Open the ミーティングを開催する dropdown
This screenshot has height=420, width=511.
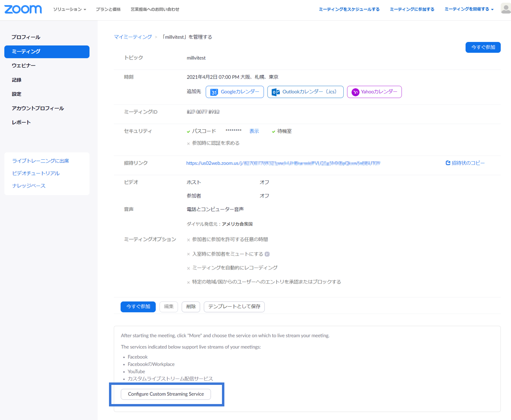point(467,9)
